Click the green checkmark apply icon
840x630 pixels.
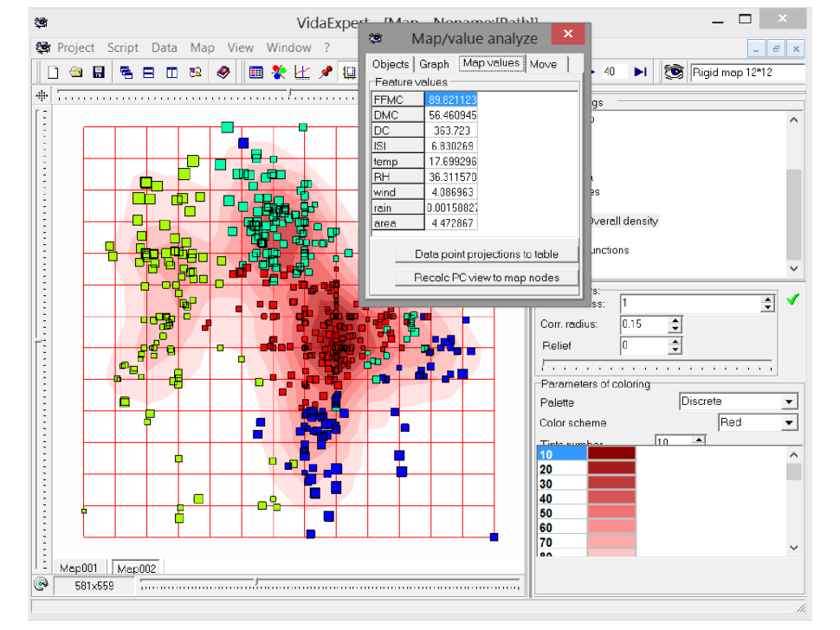tap(792, 299)
